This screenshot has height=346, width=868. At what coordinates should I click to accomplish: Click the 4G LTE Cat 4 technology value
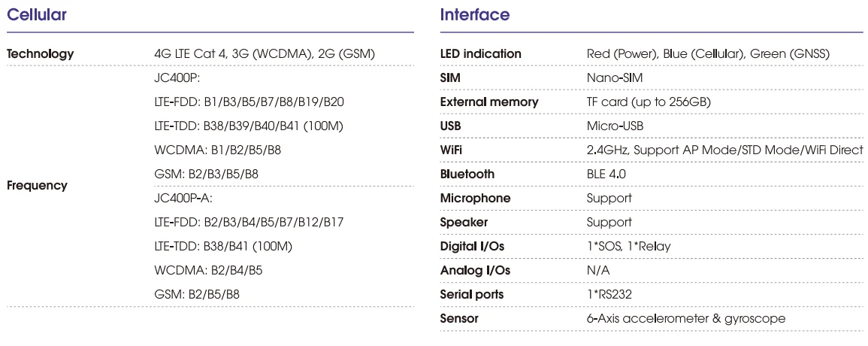click(264, 54)
